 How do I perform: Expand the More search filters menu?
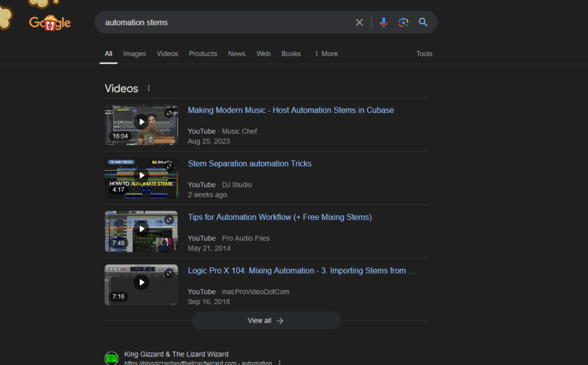(x=326, y=53)
